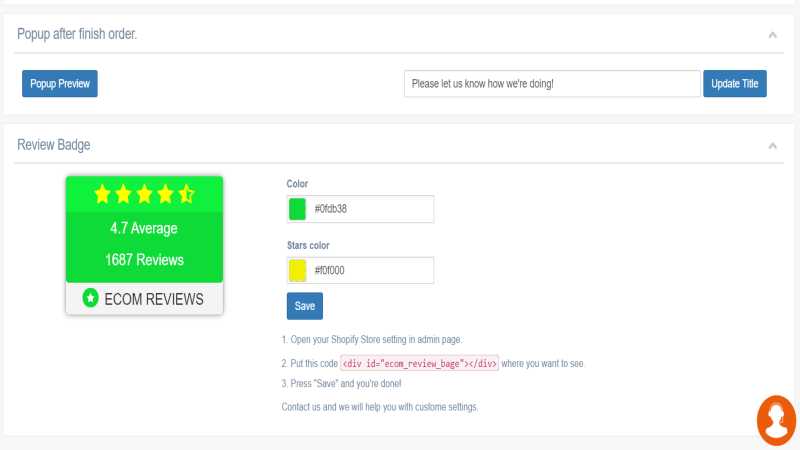Open the Popup Preview
Image resolution: width=800 pixels, height=450 pixels.
(60, 84)
